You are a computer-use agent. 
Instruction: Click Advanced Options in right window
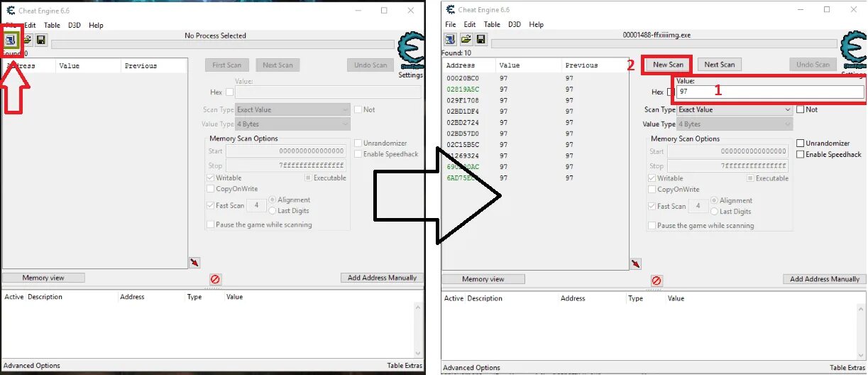(x=471, y=368)
